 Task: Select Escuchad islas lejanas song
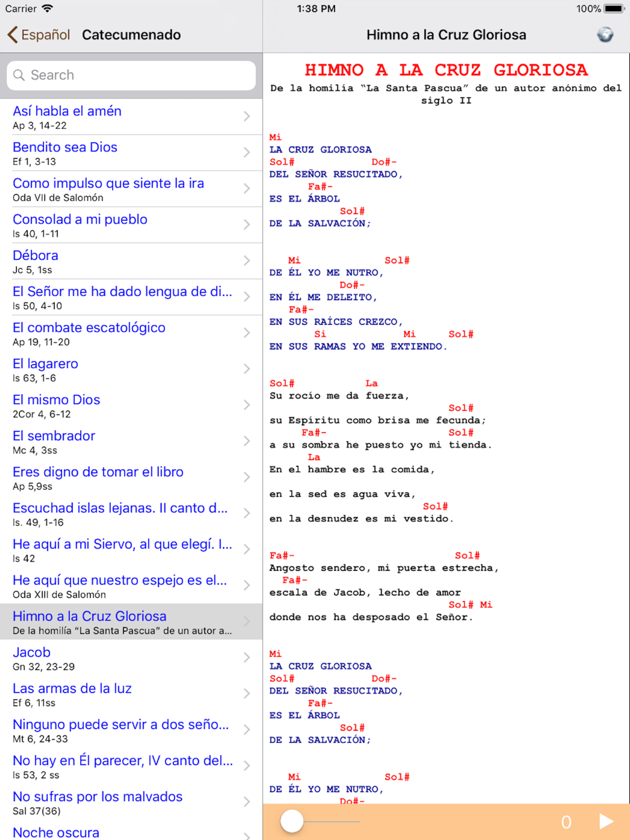(131, 514)
